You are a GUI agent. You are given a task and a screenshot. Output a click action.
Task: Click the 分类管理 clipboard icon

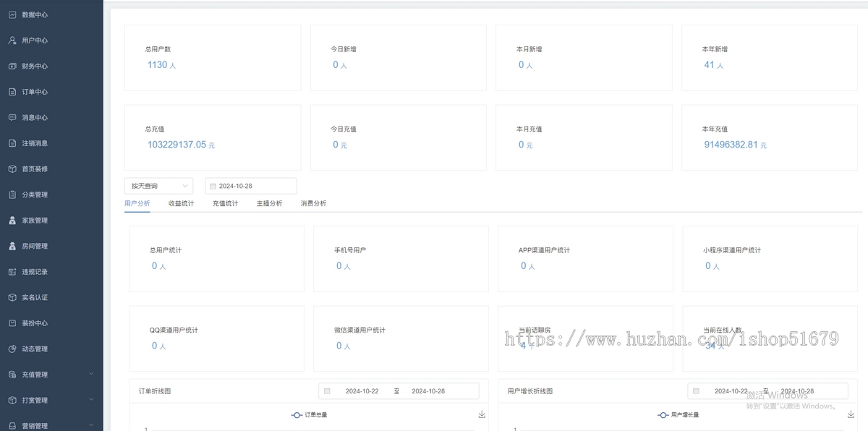point(12,195)
